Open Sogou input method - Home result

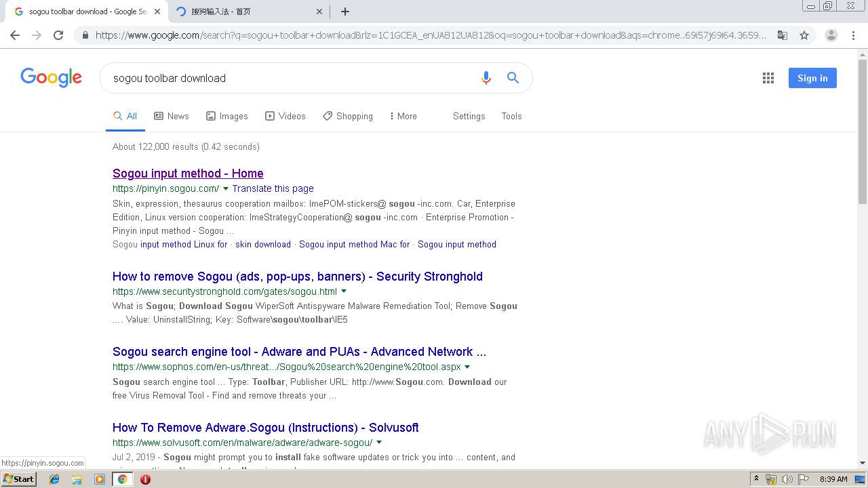[x=188, y=174]
